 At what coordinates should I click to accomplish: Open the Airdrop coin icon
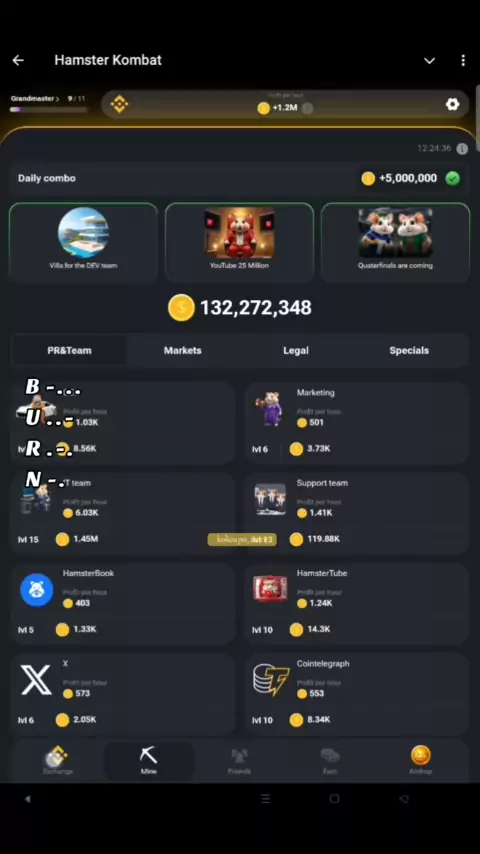(420, 755)
